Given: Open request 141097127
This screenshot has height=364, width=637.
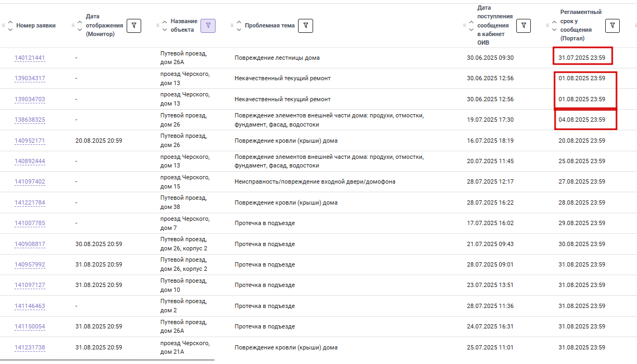Looking at the screenshot, I should 30,285.
